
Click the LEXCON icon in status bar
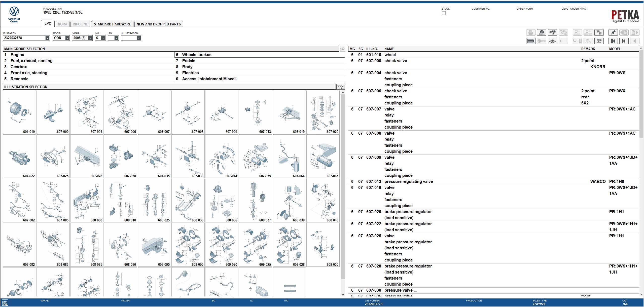coord(5,303)
